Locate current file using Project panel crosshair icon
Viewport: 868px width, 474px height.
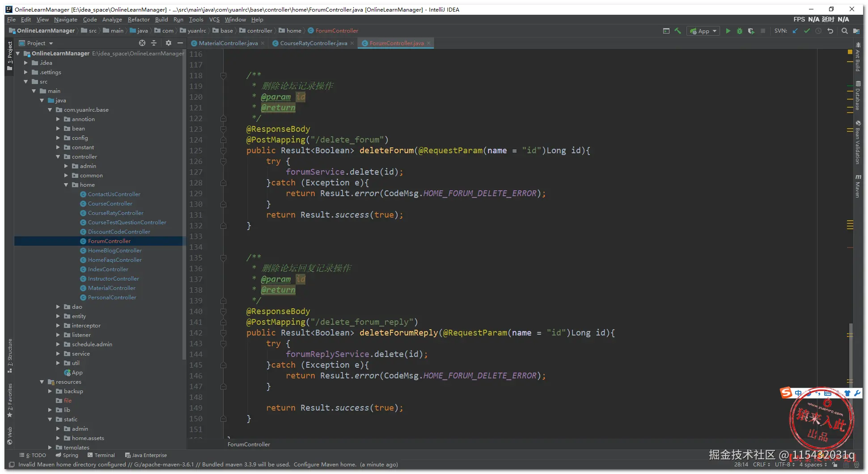(x=142, y=43)
